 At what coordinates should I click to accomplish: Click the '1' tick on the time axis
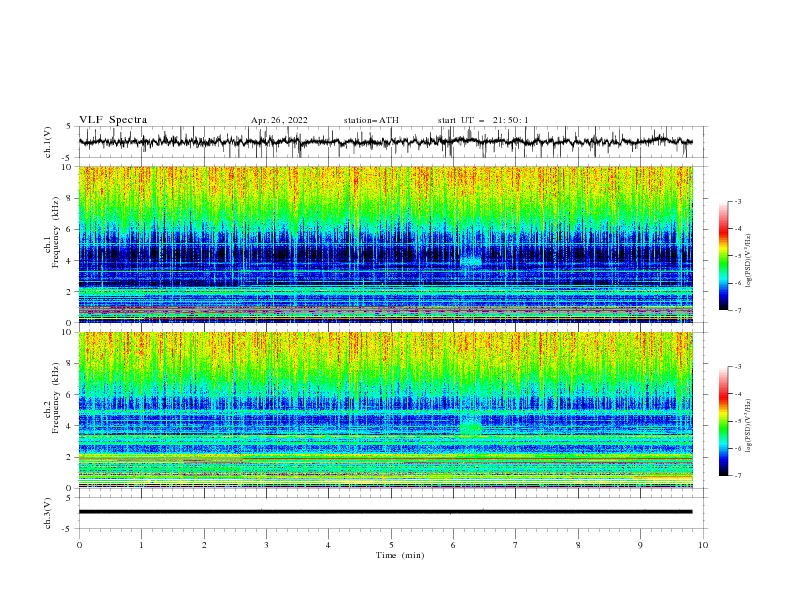(x=141, y=545)
